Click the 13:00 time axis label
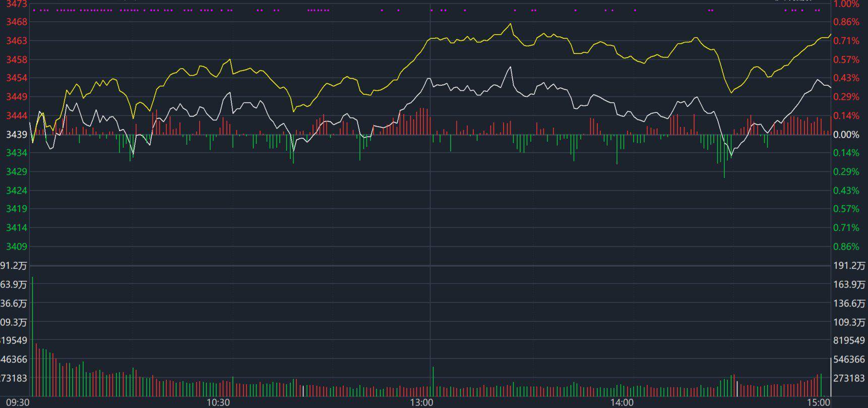The height and width of the screenshot is (408, 868). [421, 402]
